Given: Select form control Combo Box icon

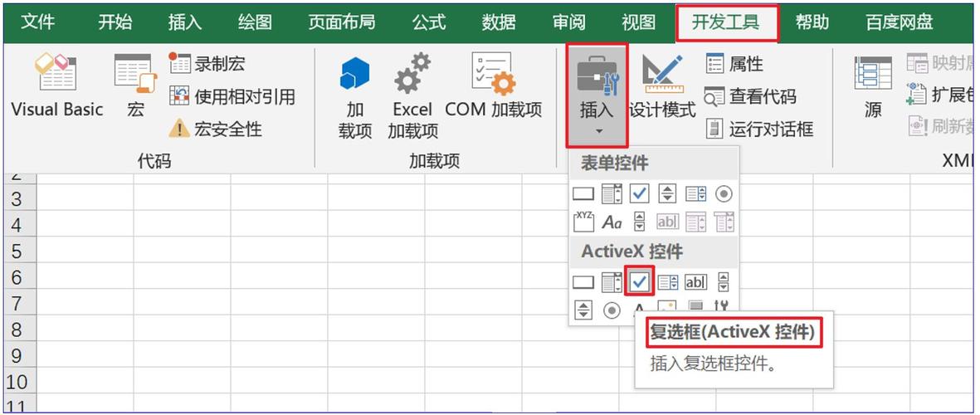Looking at the screenshot, I should pyautogui.click(x=612, y=194).
